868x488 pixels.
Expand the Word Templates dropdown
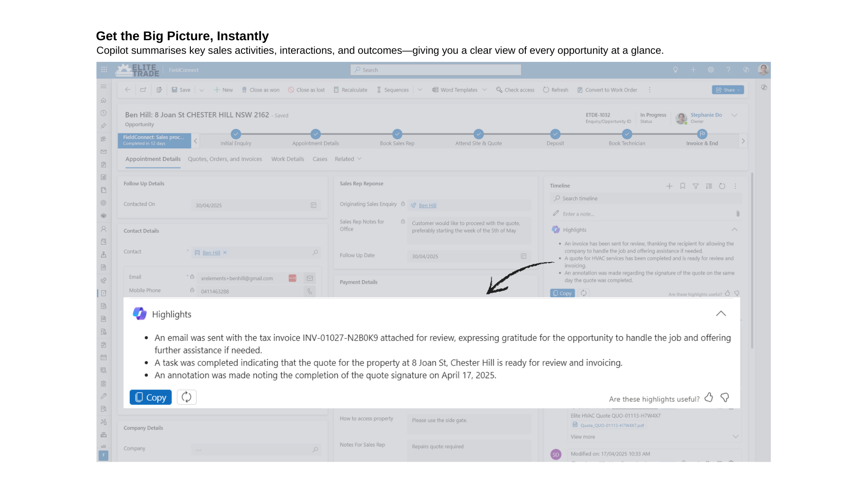pos(485,89)
